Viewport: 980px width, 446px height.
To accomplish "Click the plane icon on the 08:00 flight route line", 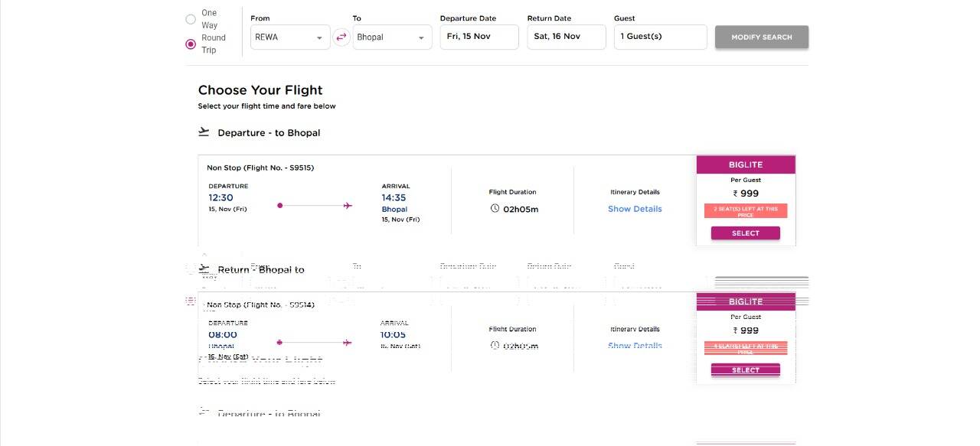I will [348, 342].
